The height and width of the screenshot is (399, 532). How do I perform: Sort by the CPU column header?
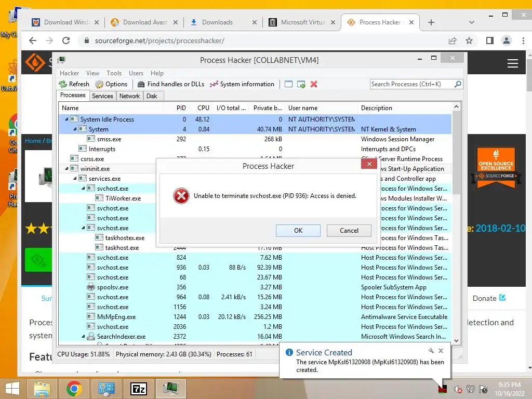[x=201, y=108]
